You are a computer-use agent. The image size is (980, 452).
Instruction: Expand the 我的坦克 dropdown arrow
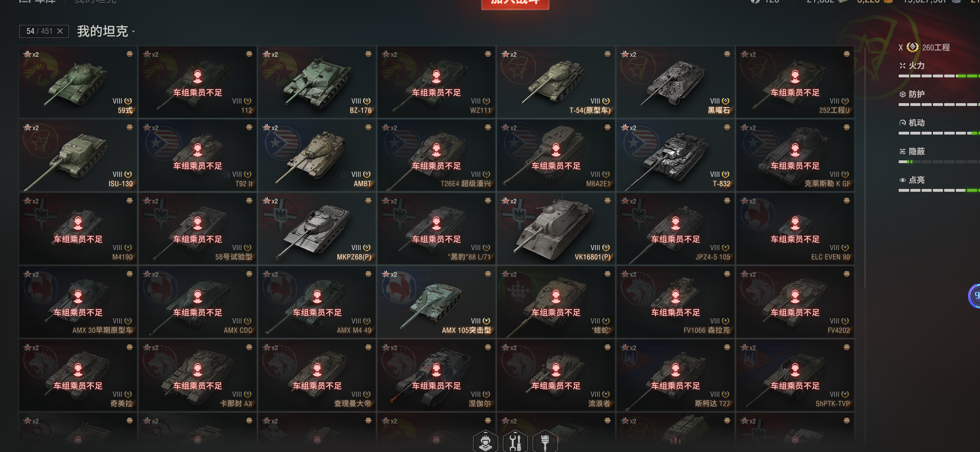133,31
